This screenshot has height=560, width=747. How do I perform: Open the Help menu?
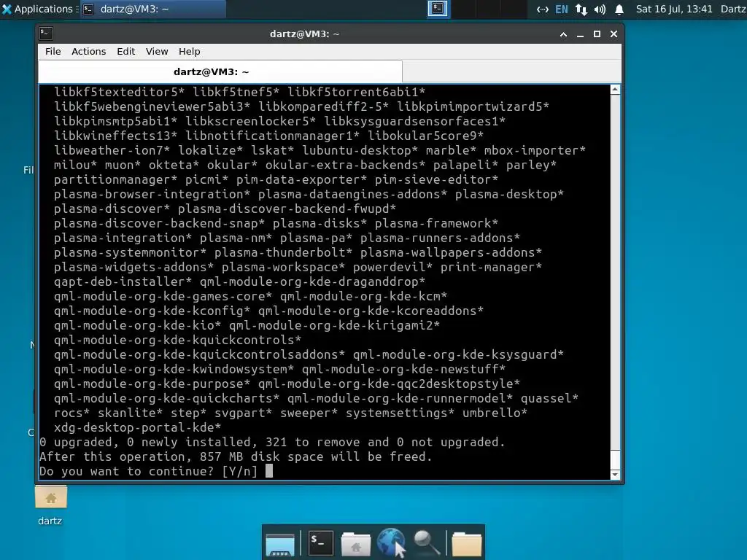point(189,52)
